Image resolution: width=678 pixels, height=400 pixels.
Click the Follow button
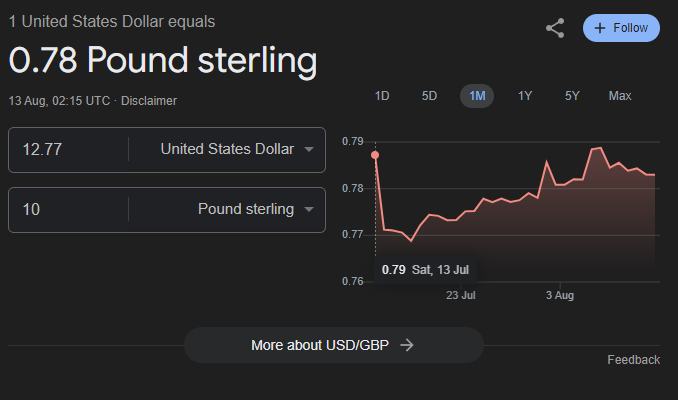coord(621,28)
